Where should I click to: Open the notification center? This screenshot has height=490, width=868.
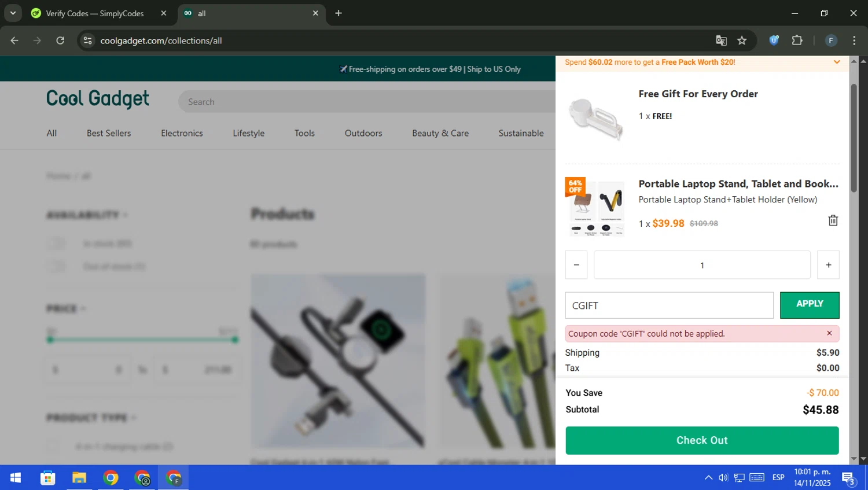click(x=849, y=478)
